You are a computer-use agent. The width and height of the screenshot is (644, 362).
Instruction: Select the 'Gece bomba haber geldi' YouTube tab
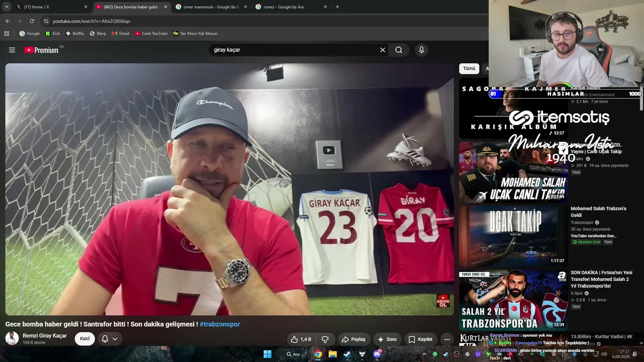click(x=132, y=7)
